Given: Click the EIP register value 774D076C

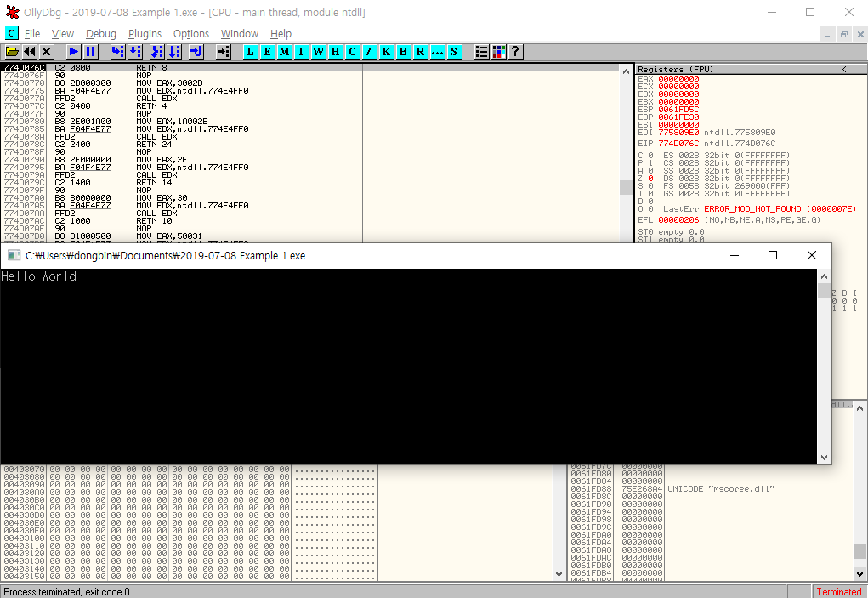Looking at the screenshot, I should tap(678, 144).
